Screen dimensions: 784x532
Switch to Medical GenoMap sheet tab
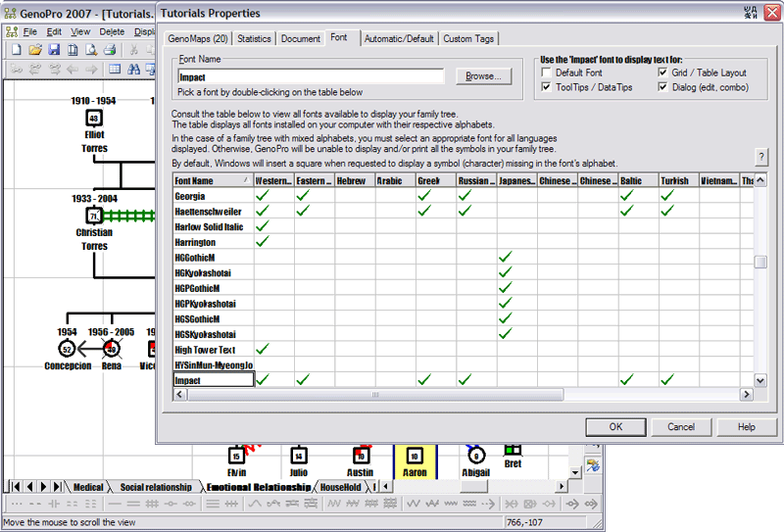[88, 487]
